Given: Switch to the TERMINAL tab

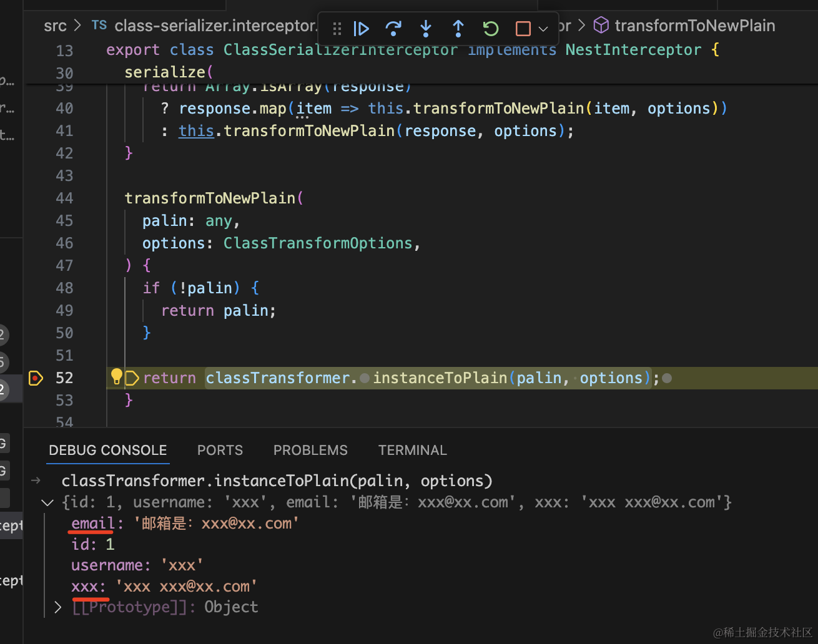Looking at the screenshot, I should [x=413, y=450].
